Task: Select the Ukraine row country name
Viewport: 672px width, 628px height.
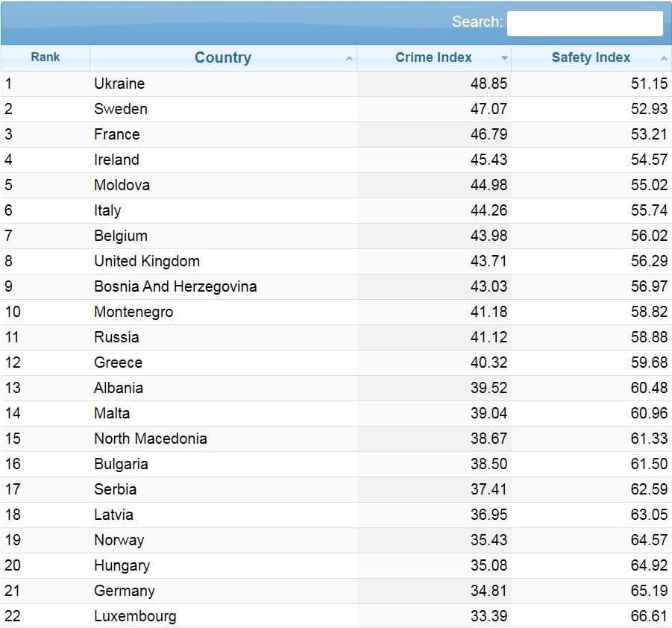Action: 119,84
